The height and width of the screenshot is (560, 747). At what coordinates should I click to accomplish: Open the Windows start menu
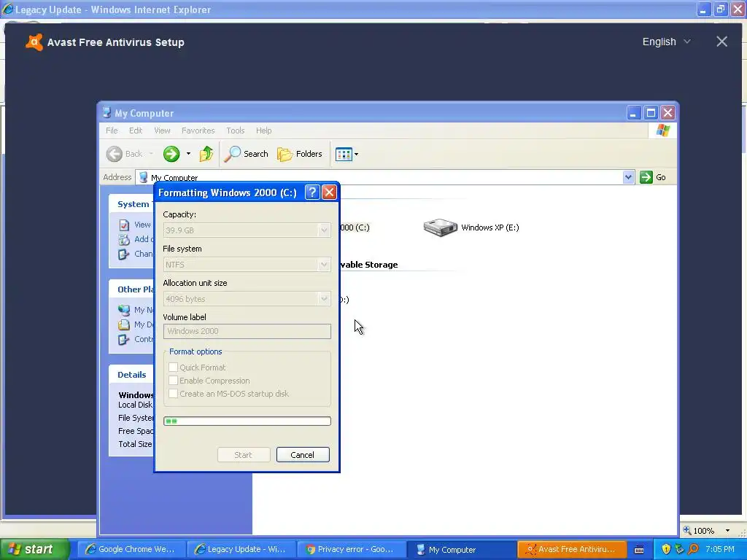point(34,549)
